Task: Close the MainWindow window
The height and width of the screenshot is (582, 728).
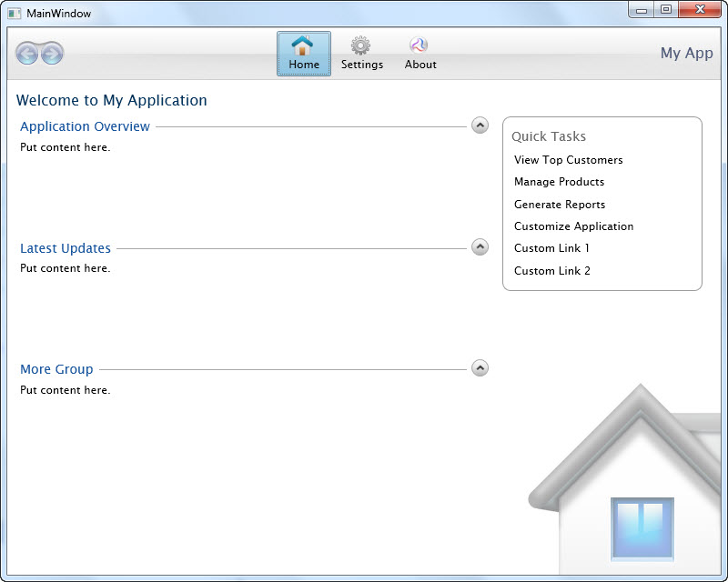Action: [701, 10]
